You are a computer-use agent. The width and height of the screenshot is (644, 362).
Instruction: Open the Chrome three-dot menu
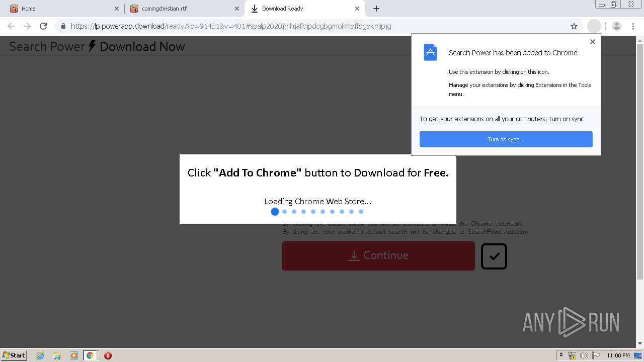pos(633,26)
